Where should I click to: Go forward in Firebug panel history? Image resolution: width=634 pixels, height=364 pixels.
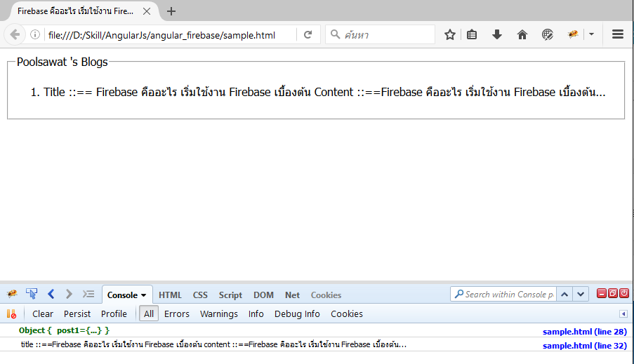[69, 294]
